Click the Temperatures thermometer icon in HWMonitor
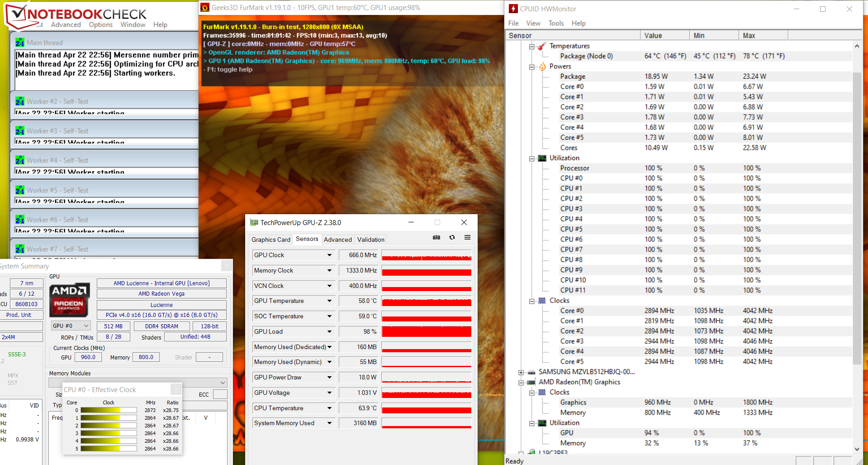The width and height of the screenshot is (868, 465). (x=542, y=46)
